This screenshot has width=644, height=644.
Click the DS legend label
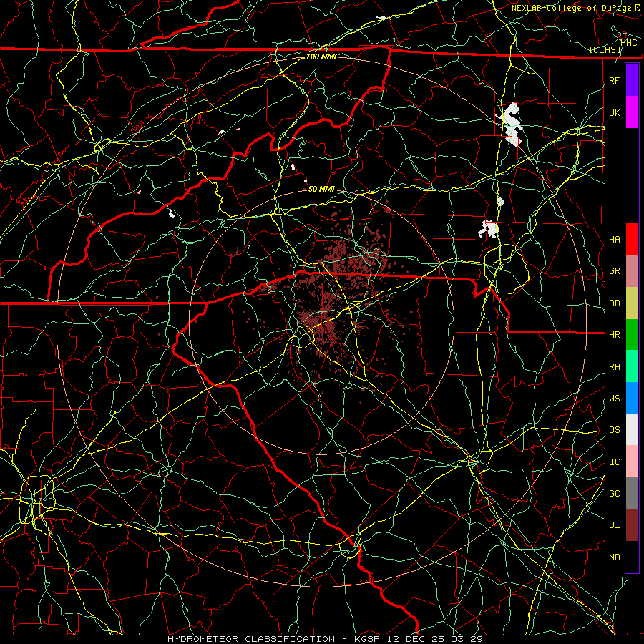click(x=614, y=430)
